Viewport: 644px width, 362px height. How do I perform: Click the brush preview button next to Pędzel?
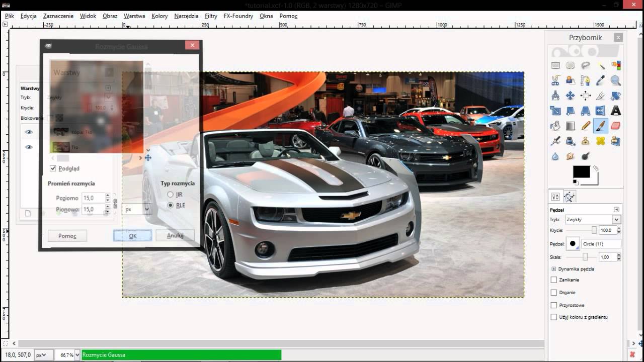click(573, 244)
